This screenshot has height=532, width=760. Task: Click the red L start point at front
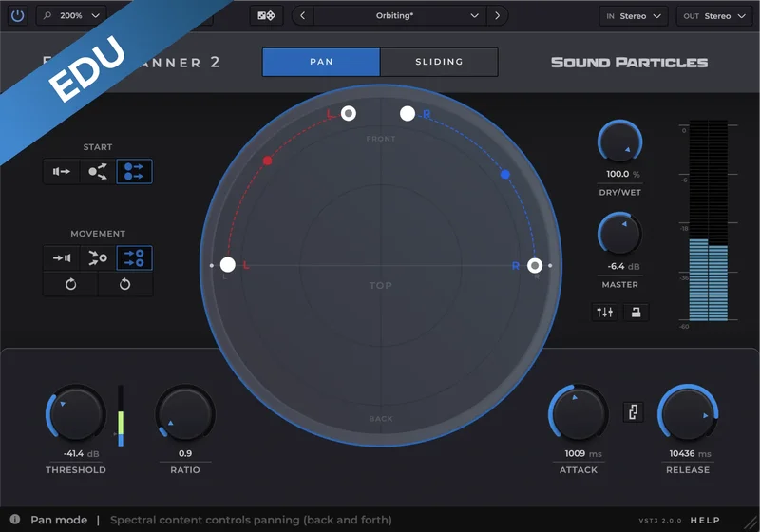tap(348, 113)
